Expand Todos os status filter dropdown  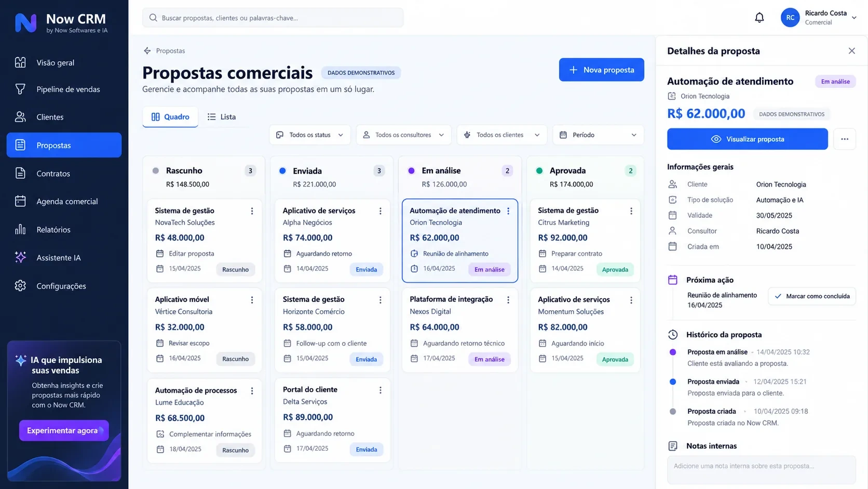(x=310, y=135)
